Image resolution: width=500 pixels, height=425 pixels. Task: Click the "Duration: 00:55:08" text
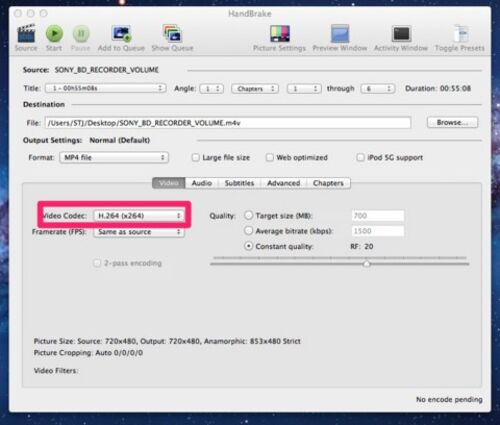click(438, 88)
